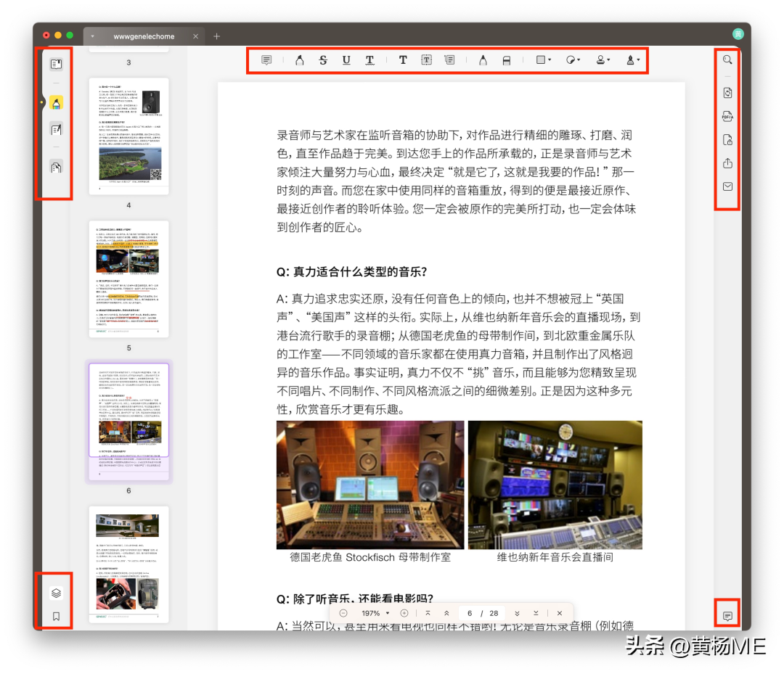Screen dimensions: 784x674
Task: Select the eraser tool
Action: point(506,60)
